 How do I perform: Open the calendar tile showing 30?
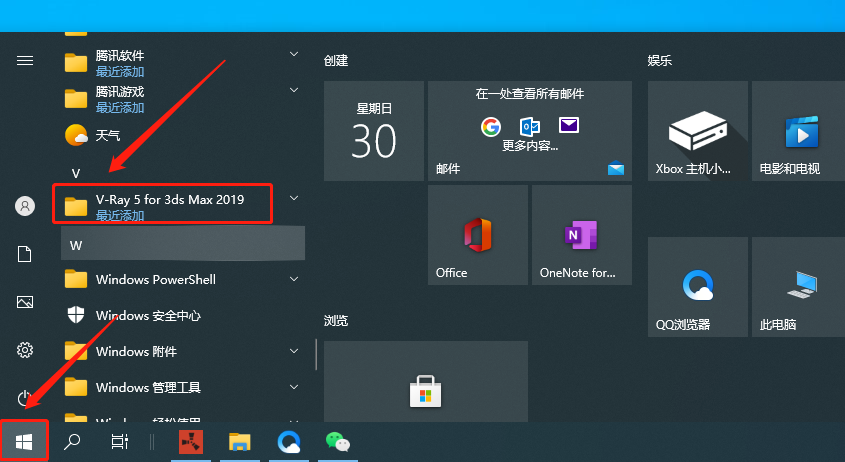(374, 131)
